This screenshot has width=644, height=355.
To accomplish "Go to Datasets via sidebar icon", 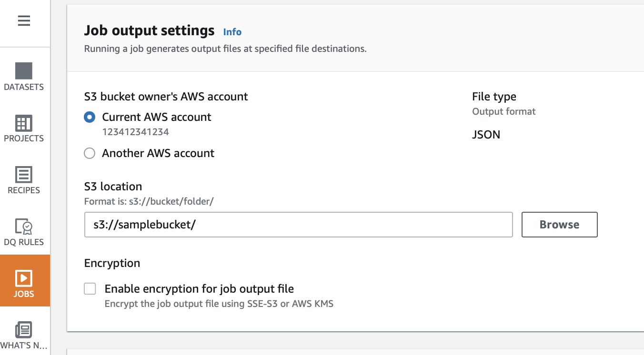I will pos(24,71).
